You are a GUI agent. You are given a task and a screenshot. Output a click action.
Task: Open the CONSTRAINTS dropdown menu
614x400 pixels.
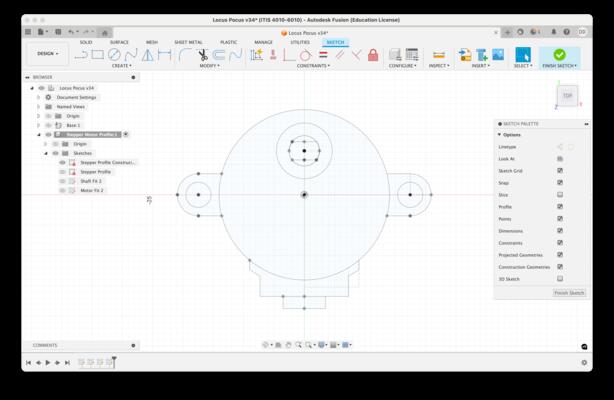pos(313,66)
